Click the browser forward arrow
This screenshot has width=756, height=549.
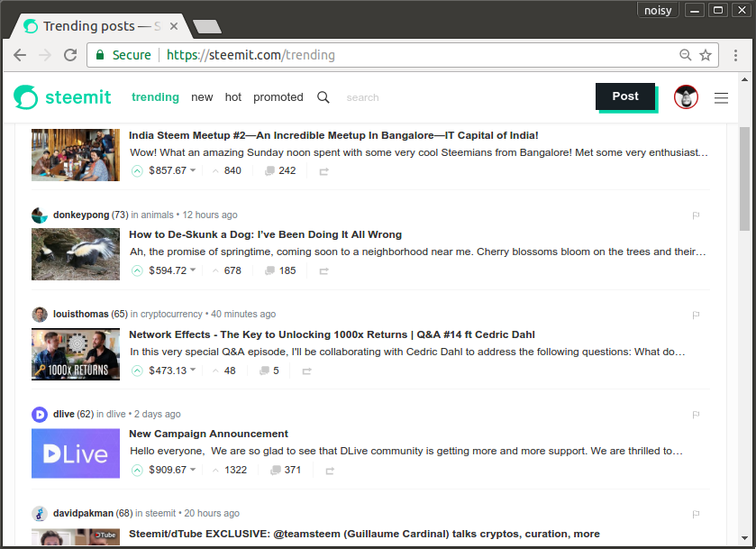(45, 55)
